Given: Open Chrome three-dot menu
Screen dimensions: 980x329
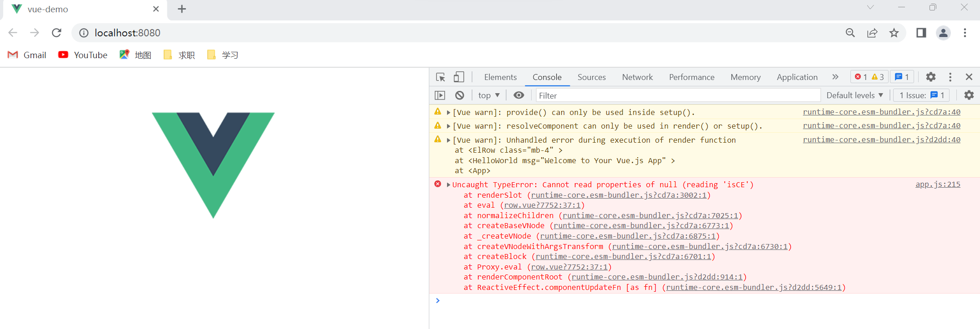Looking at the screenshot, I should coord(965,33).
